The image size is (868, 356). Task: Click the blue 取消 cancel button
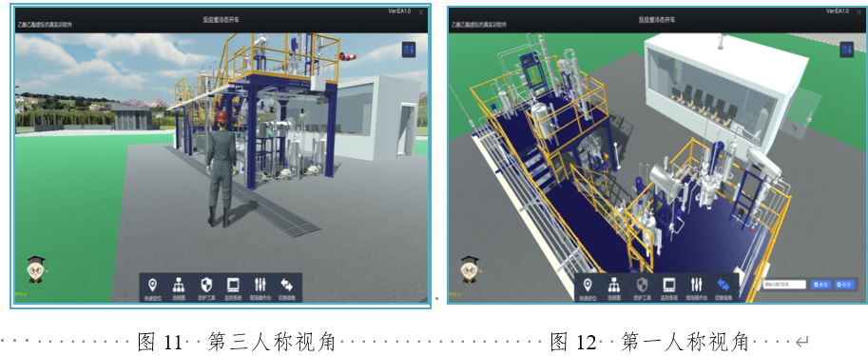pyautogui.click(x=844, y=285)
